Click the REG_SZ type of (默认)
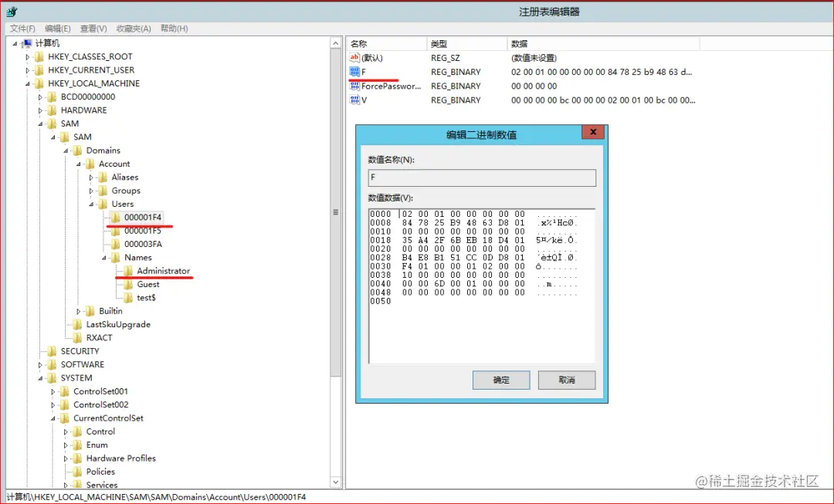 click(x=446, y=58)
